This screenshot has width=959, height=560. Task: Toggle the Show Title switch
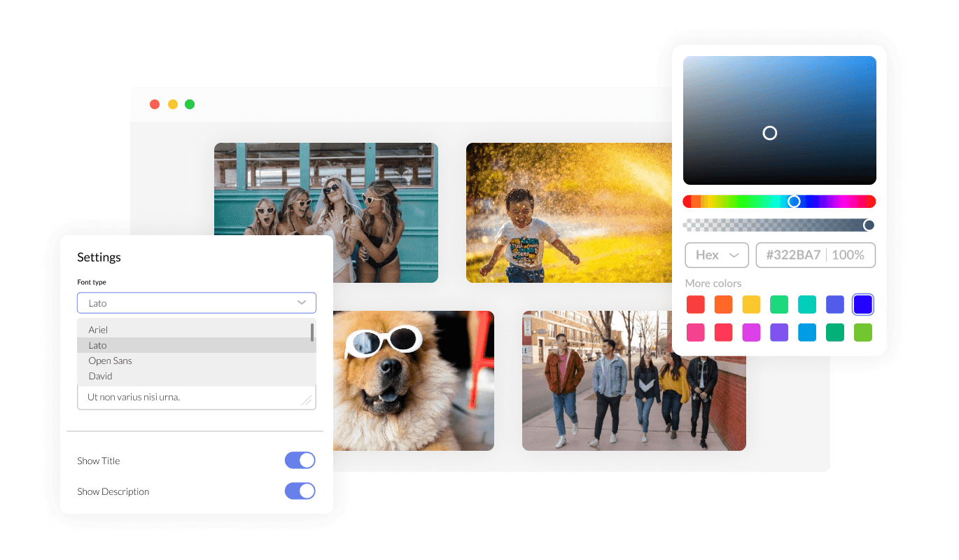[x=300, y=461]
